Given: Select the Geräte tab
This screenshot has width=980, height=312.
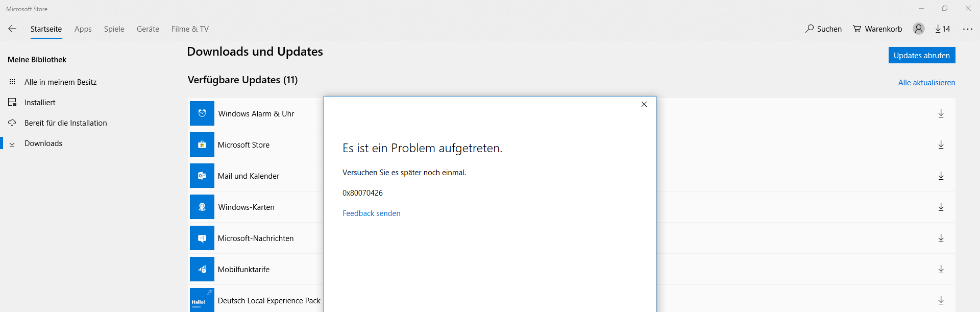Looking at the screenshot, I should click(x=148, y=29).
